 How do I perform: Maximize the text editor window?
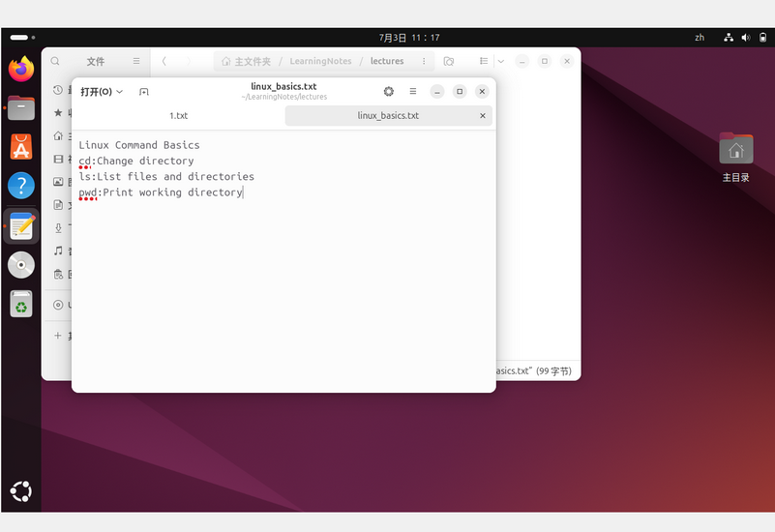coord(460,91)
